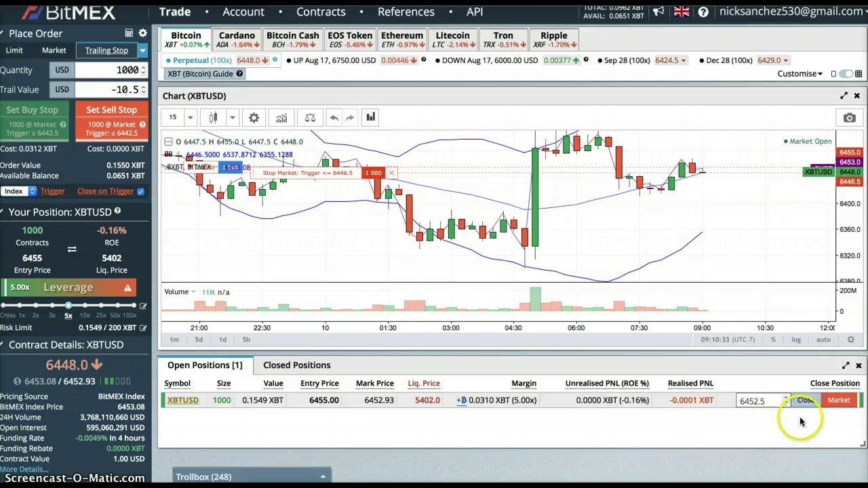The image size is (868, 488).
Task: Cancel the Stop Market order on chart
Action: click(x=391, y=173)
